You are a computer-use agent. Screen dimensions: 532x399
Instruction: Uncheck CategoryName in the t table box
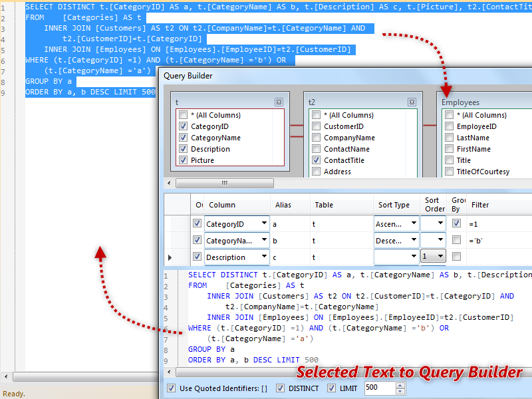[184, 138]
